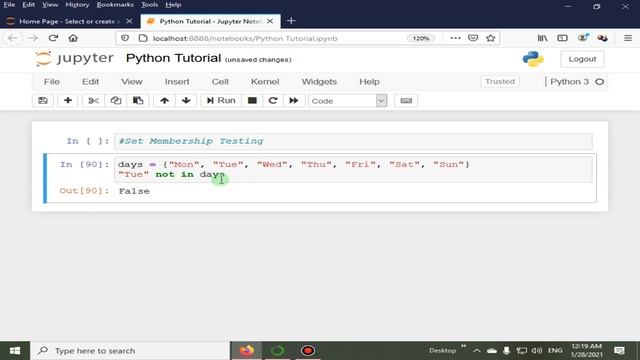The width and height of the screenshot is (640, 360).
Task: Reload the current page
Action: click(53, 38)
